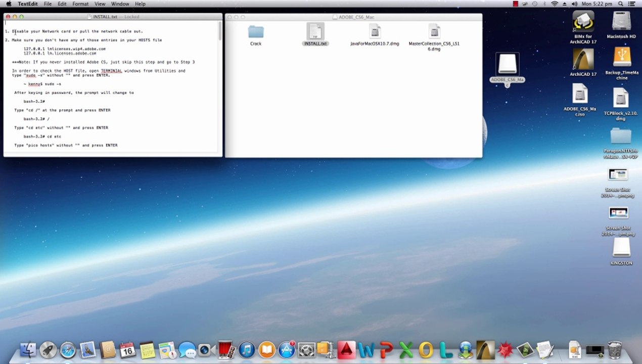The image size is (642, 364).
Task: Select the BIMx for ArchiCAD 17 desktop icon
Action: (x=583, y=22)
